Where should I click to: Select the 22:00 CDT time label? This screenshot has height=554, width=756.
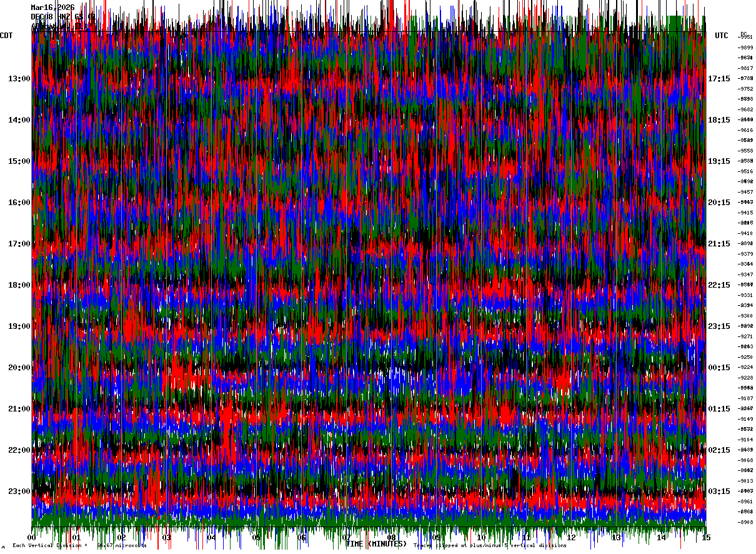[19, 450]
